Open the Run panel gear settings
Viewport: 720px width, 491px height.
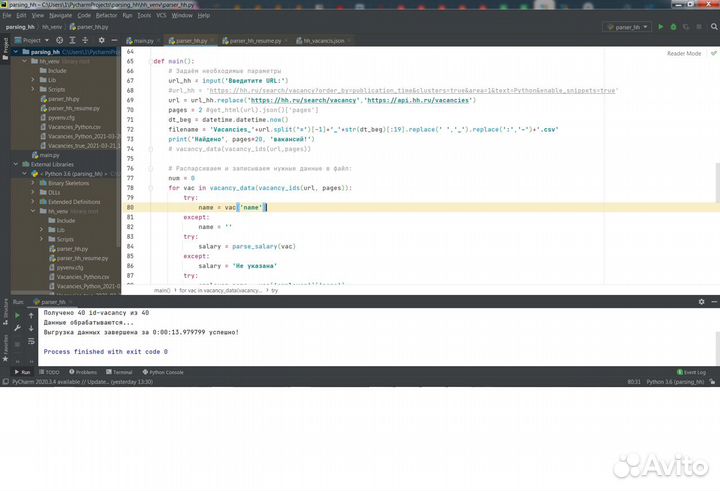(x=701, y=302)
